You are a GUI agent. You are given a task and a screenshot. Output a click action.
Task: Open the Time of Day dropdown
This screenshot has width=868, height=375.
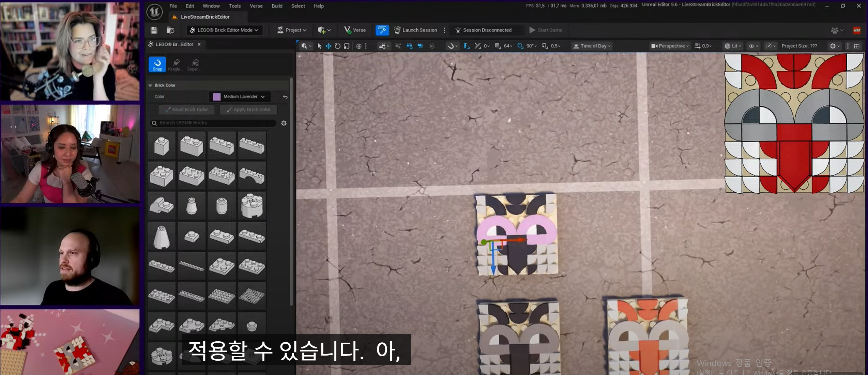592,46
